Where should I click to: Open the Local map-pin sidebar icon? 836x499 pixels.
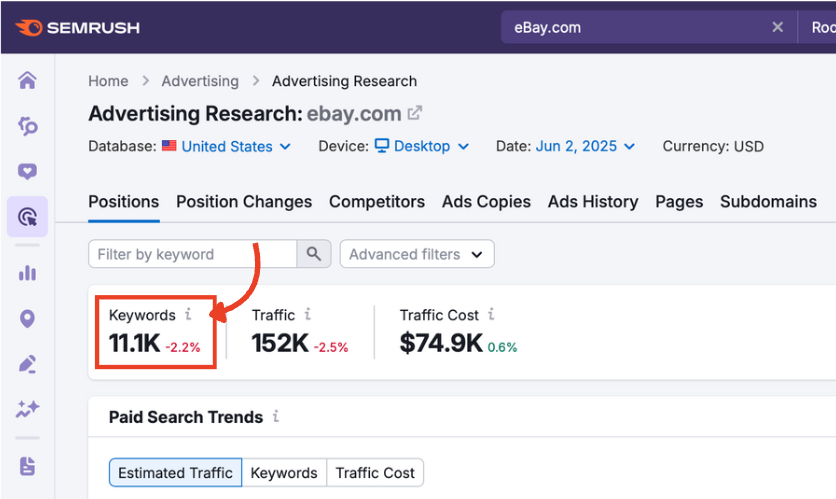[27, 319]
